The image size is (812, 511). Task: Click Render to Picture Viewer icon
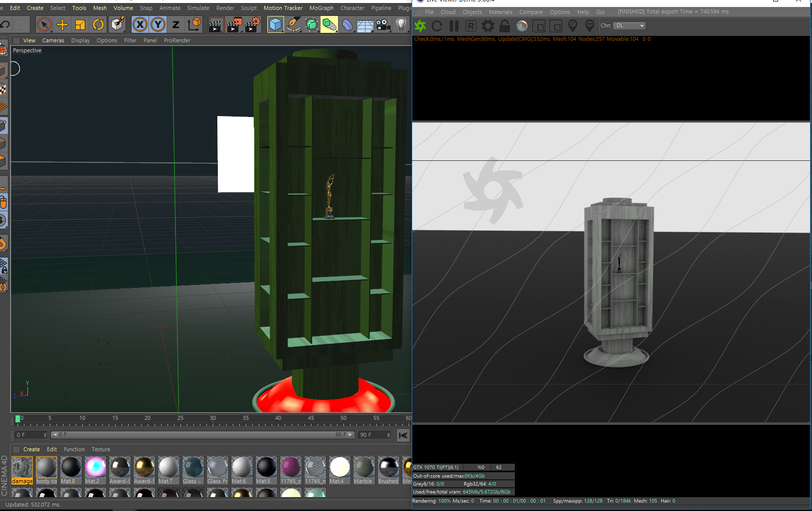point(234,24)
